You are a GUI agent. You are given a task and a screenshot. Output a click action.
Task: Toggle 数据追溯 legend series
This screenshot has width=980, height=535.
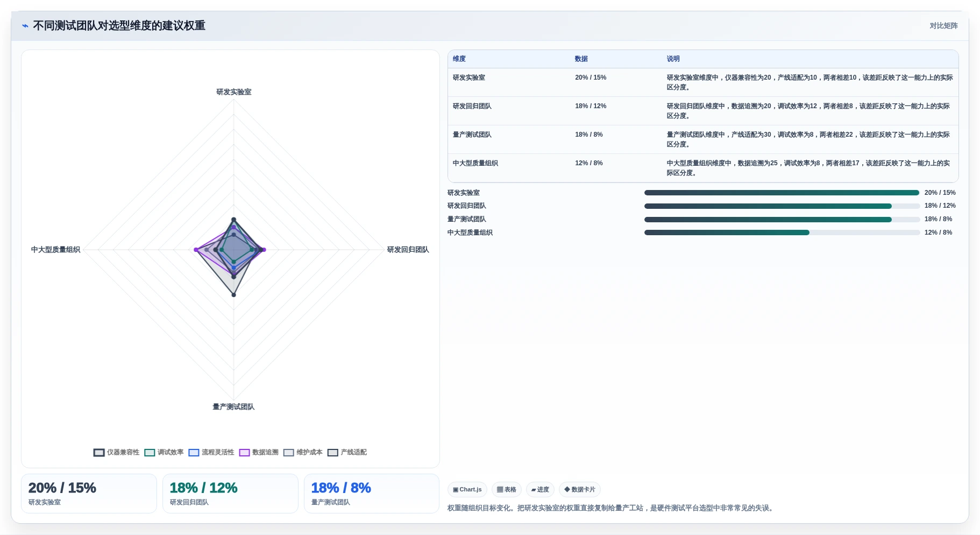(x=259, y=452)
